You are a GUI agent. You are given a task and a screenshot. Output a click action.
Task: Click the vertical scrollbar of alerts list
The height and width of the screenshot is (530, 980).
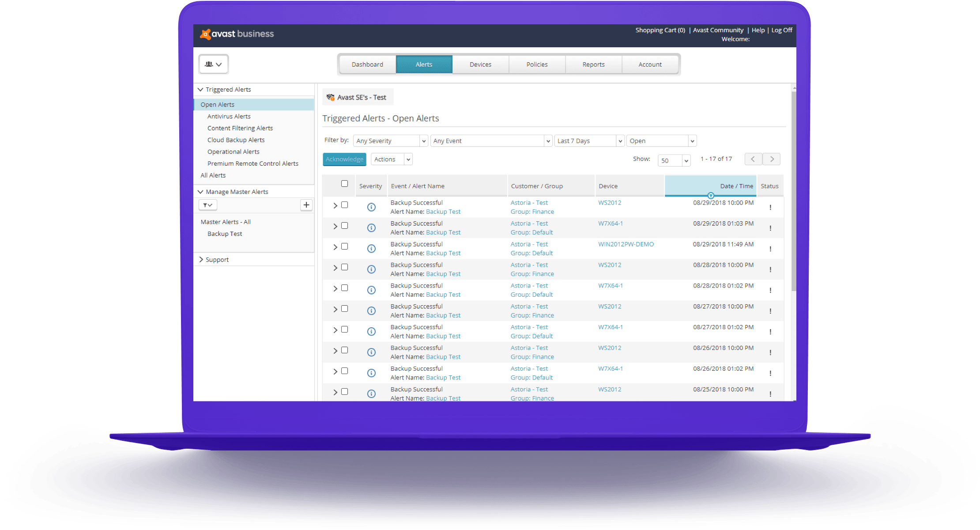pyautogui.click(x=794, y=190)
